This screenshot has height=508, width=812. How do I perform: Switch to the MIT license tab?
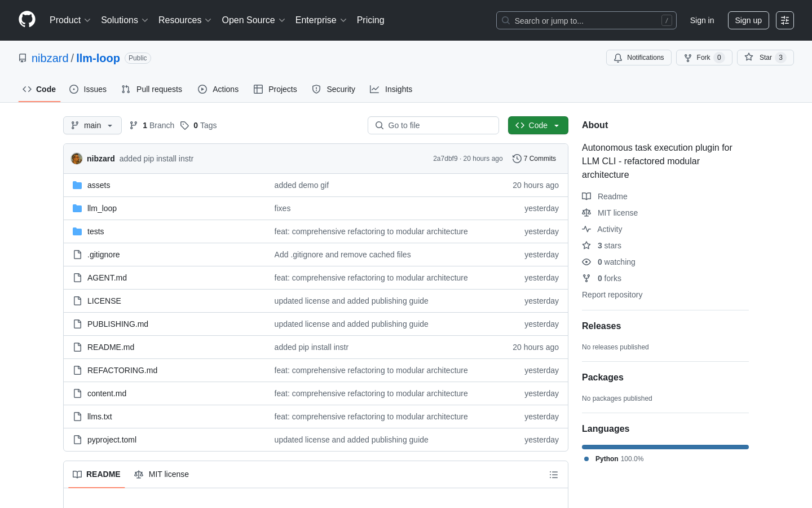pos(161,474)
